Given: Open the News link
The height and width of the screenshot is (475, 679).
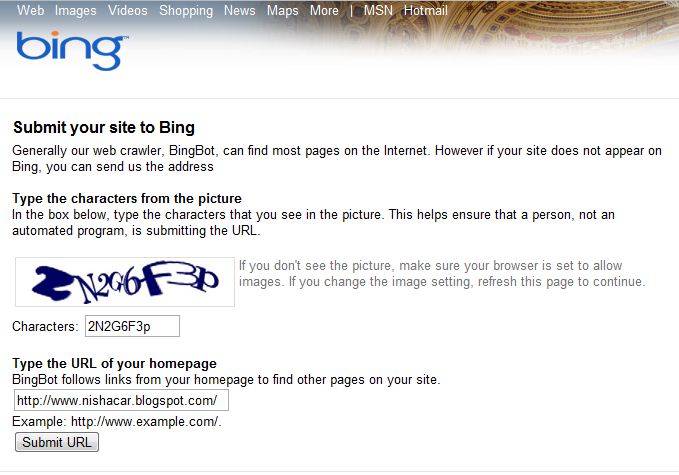Looking at the screenshot, I should [x=240, y=11].
